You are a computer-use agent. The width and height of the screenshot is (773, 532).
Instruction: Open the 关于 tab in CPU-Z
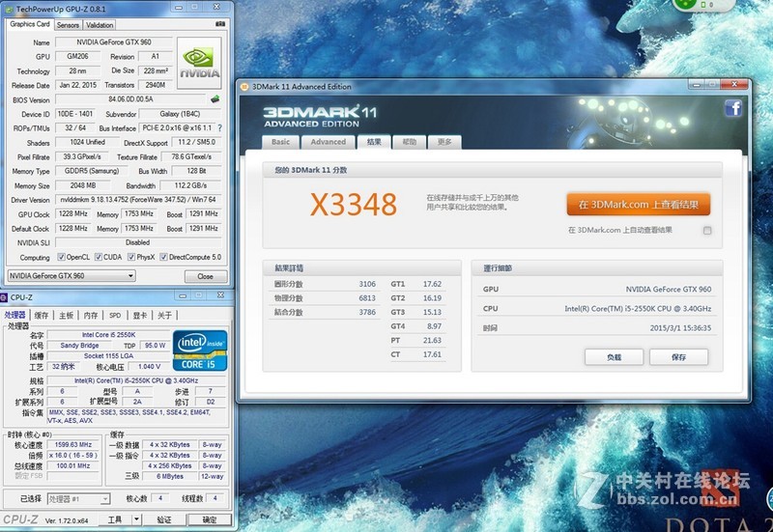coord(164,316)
